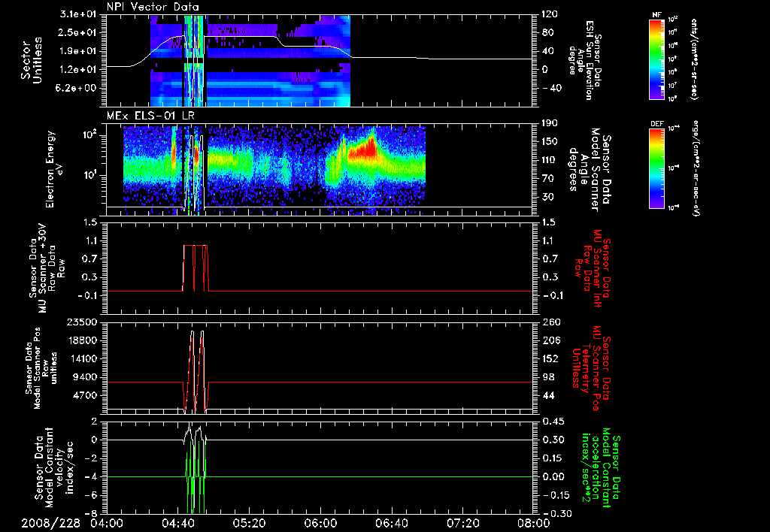
Task: Click the "14100" scanner position axis value
Action: [83, 358]
